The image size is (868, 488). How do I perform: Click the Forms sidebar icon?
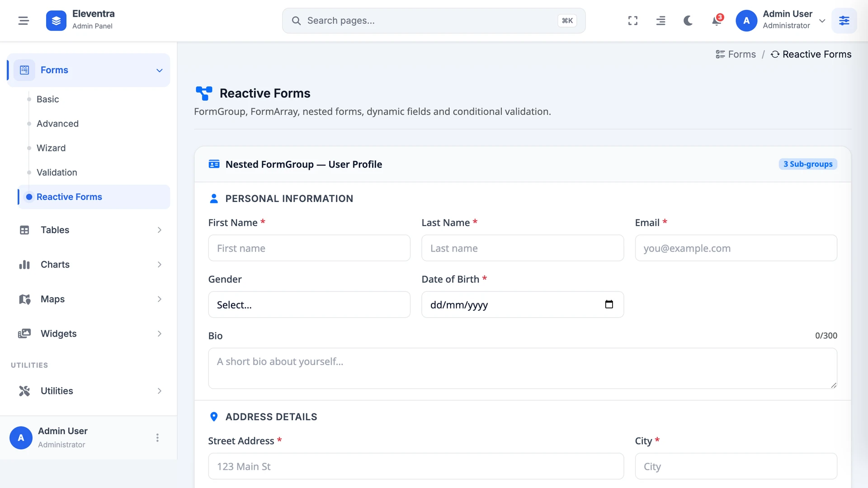[24, 70]
